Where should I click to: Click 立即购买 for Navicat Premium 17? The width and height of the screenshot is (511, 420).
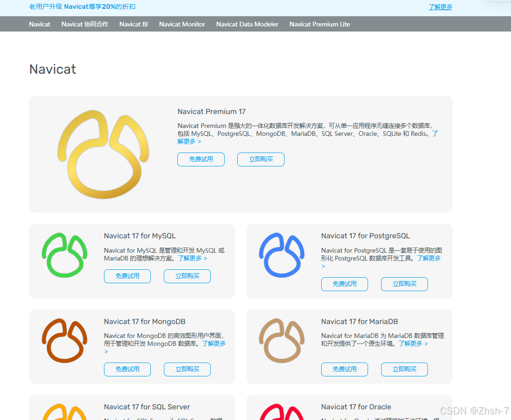click(x=261, y=159)
